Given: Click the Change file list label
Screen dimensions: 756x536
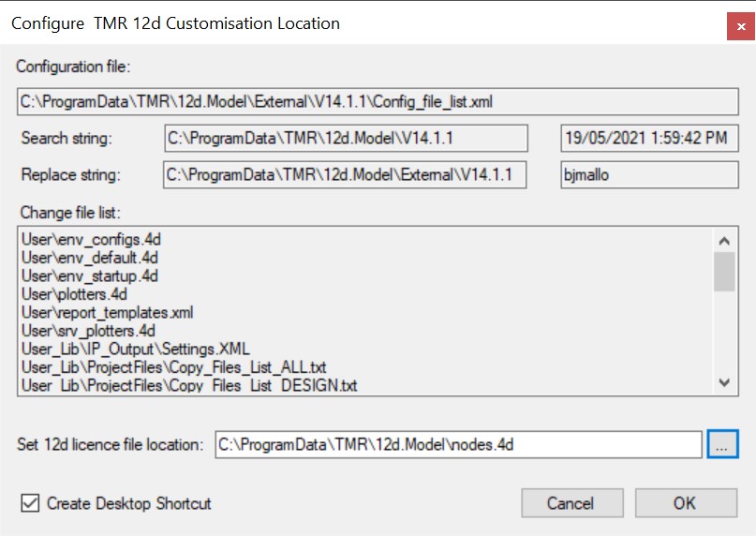Looking at the screenshot, I should pyautogui.click(x=70, y=213).
